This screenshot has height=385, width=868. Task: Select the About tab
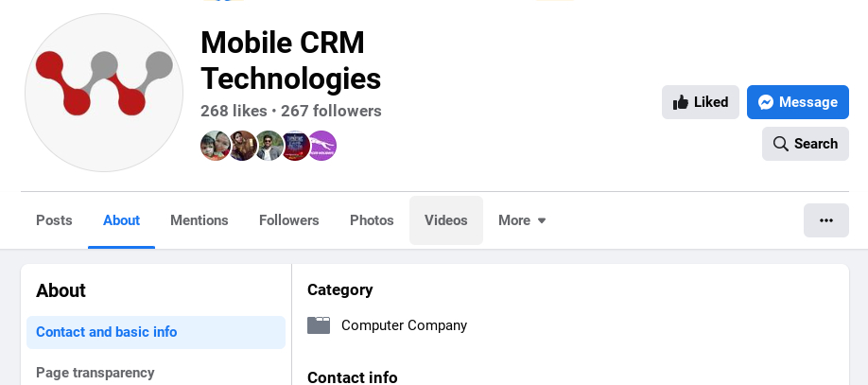[x=121, y=220]
